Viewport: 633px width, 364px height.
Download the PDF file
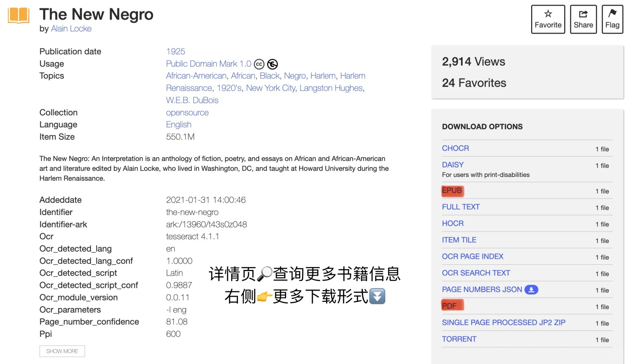pos(449,306)
